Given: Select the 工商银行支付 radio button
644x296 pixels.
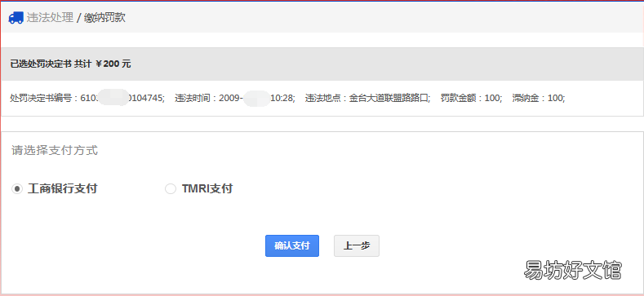Looking at the screenshot, I should [x=17, y=189].
